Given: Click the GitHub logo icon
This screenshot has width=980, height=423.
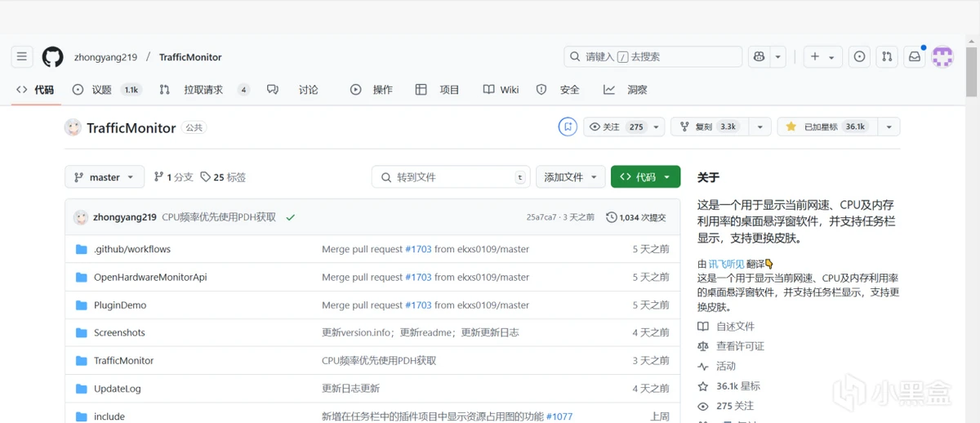Looking at the screenshot, I should [x=52, y=57].
